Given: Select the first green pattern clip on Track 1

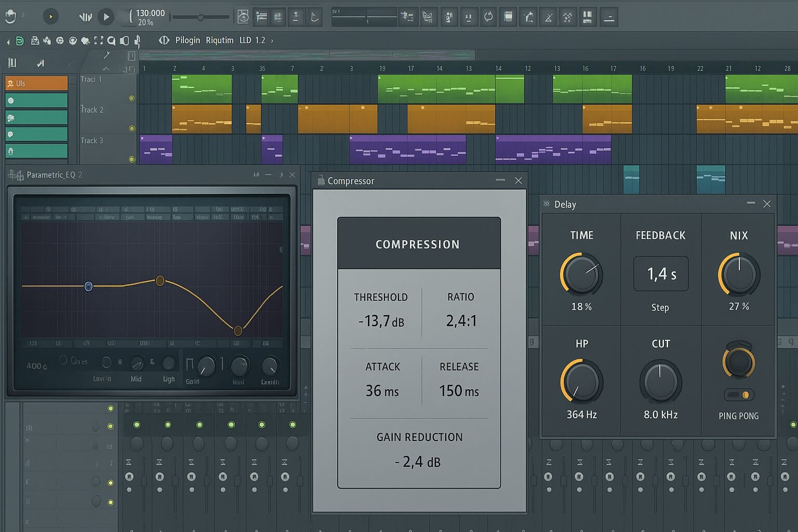Looking at the screenshot, I should tap(202, 89).
